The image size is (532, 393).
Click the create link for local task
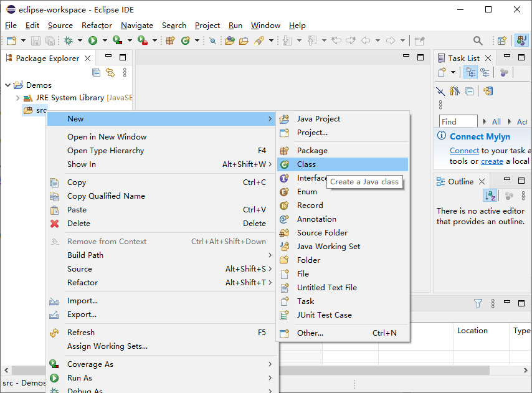click(x=492, y=161)
